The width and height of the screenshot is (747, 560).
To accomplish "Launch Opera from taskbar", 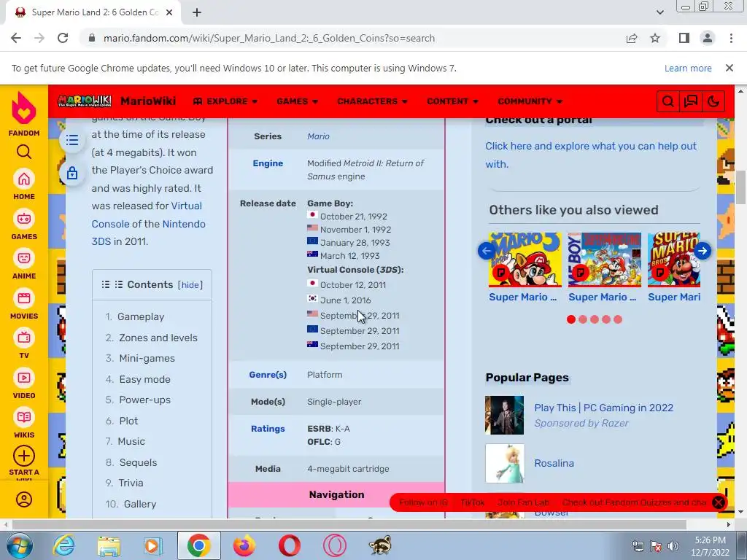I will click(x=289, y=545).
